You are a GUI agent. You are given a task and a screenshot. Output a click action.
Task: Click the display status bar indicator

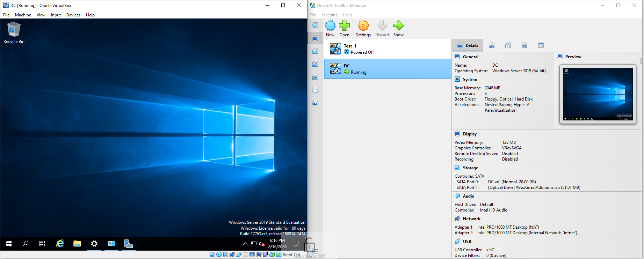252,254
